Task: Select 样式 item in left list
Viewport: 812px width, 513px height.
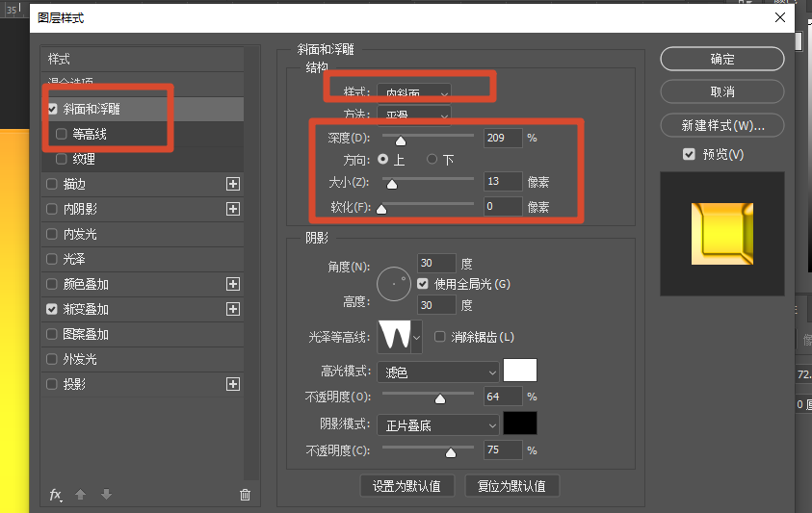Action: [x=143, y=59]
